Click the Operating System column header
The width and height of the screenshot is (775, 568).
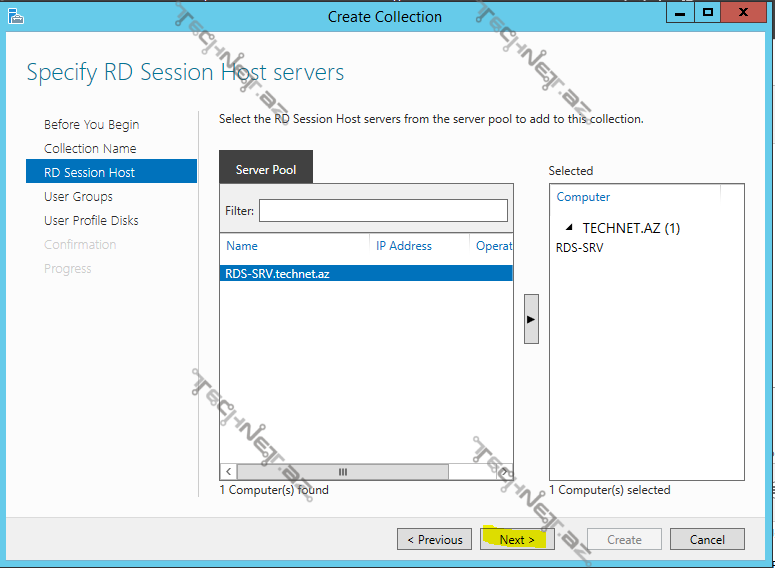coord(494,246)
